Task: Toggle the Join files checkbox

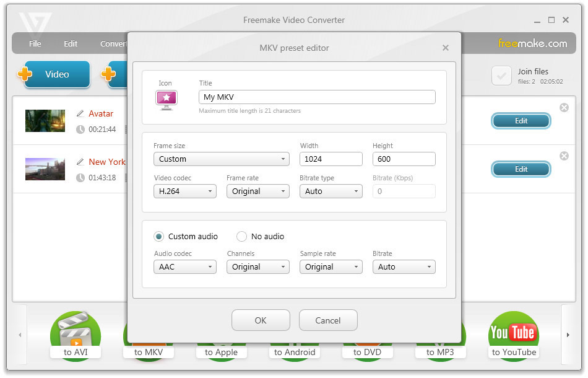Action: [501, 76]
